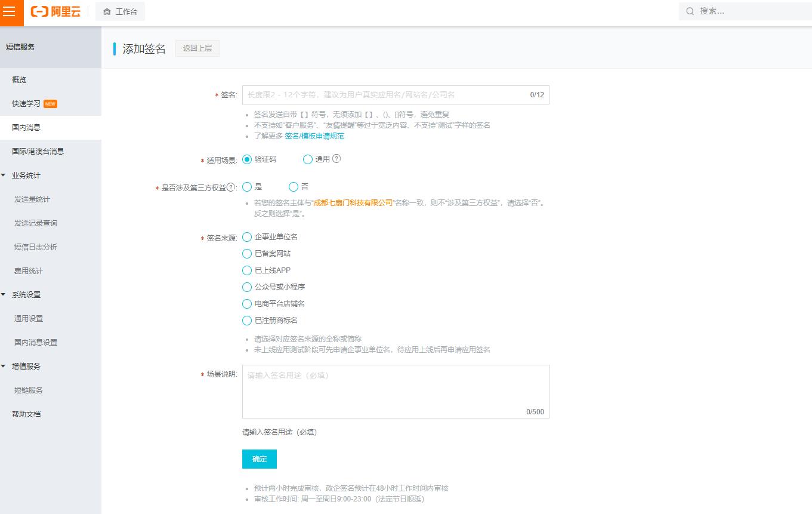Open 发送记录查询 in the sidebar
The height and width of the screenshot is (514, 812).
point(51,223)
